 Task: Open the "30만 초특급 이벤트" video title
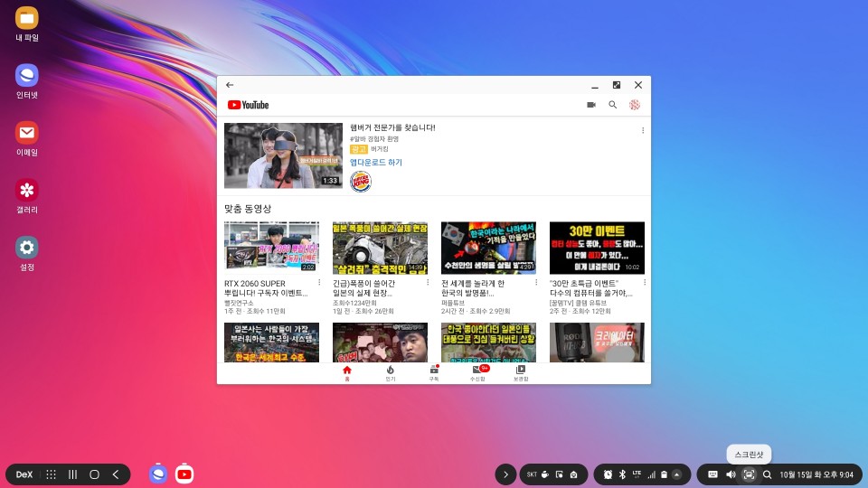590,287
